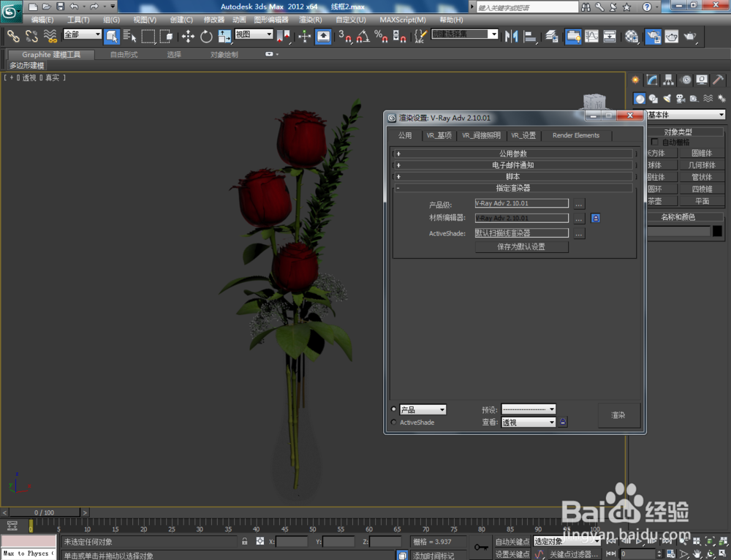
Task: Expand the '脚本' rollout
Action: pos(513,177)
